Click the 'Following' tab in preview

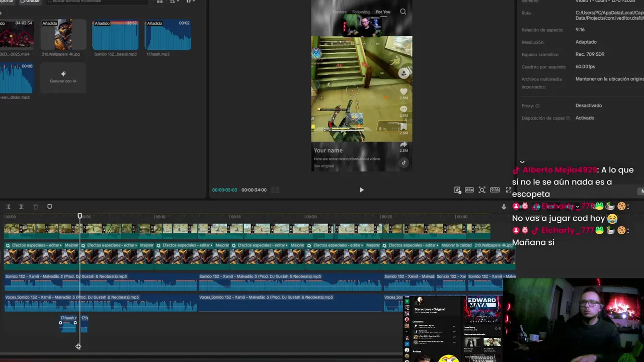361,12
